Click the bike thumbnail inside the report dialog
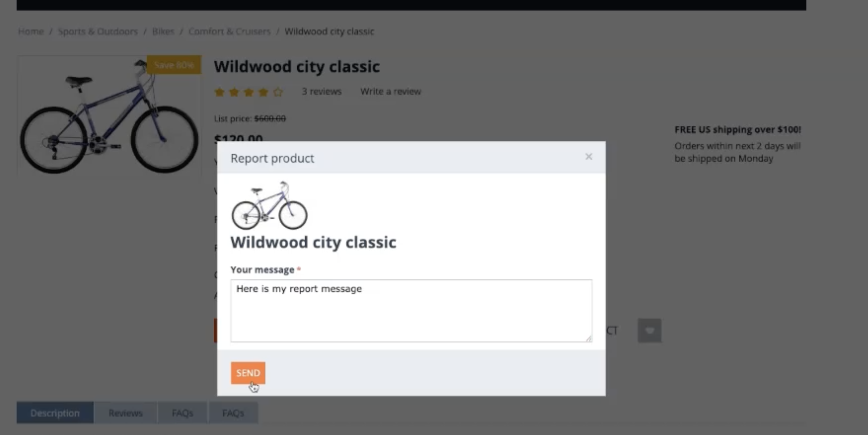This screenshot has width=868, height=435. pos(269,205)
